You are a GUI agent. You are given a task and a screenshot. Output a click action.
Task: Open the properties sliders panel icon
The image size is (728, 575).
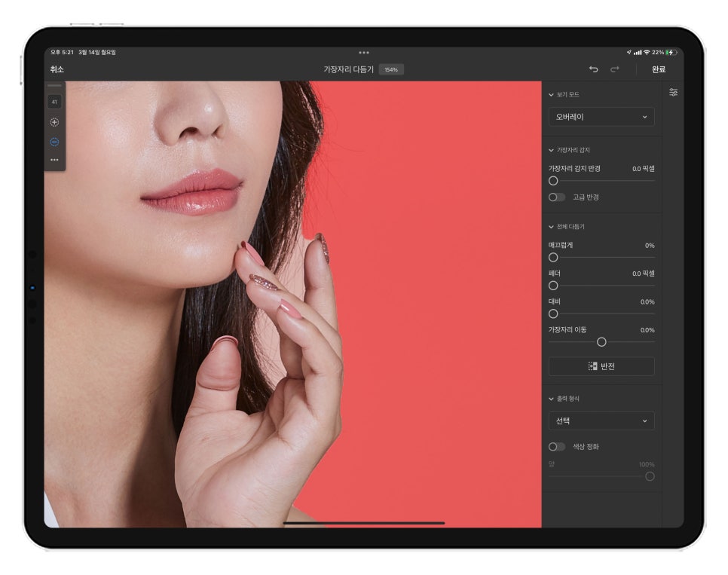click(x=673, y=93)
